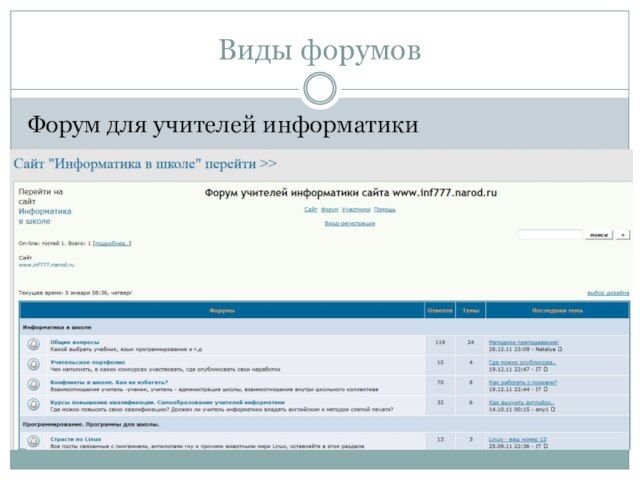Click inside the search text field
The image size is (640, 480).
tap(549, 234)
